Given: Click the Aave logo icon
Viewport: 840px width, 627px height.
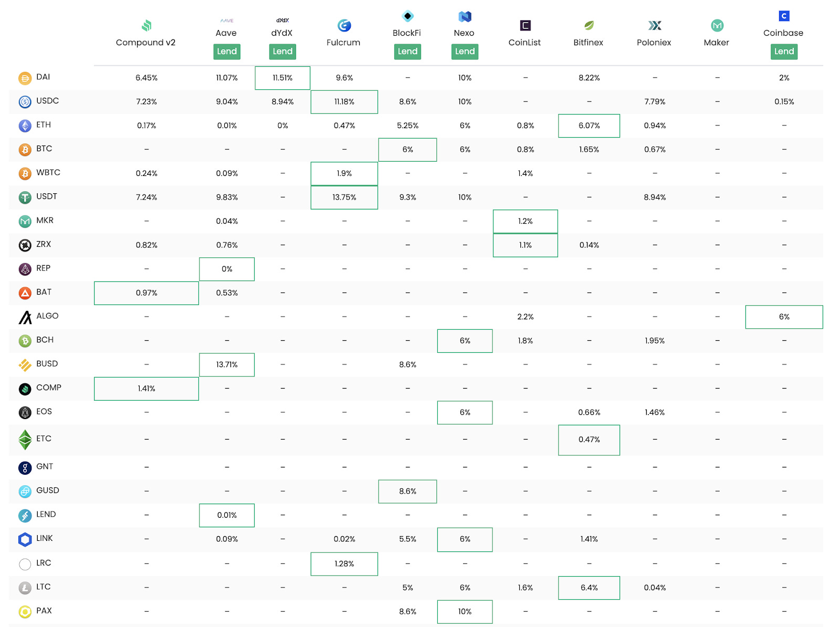Looking at the screenshot, I should (x=227, y=20).
